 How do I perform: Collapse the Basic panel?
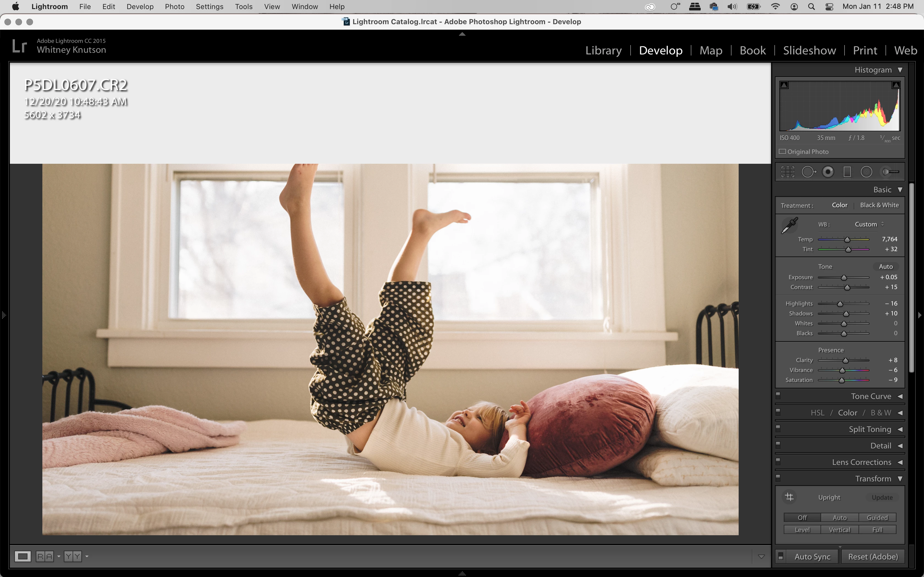tap(900, 190)
